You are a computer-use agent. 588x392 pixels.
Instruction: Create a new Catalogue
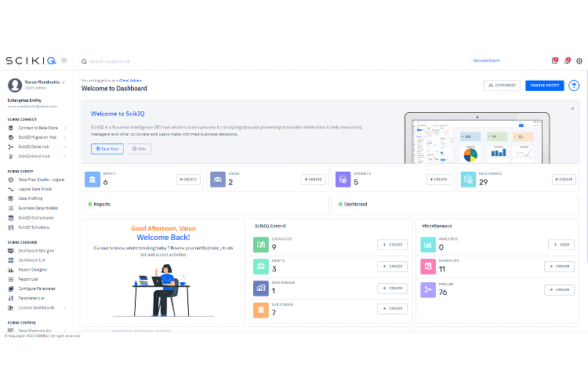point(392,245)
